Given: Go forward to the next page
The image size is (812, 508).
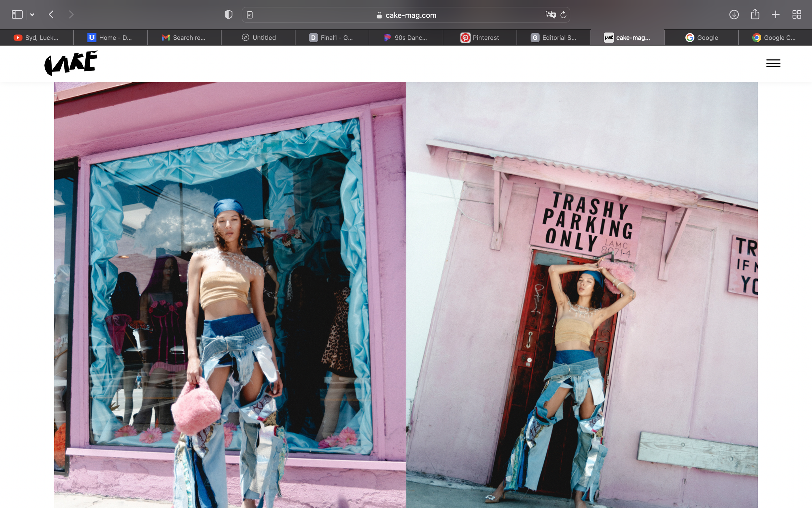Looking at the screenshot, I should tap(71, 14).
